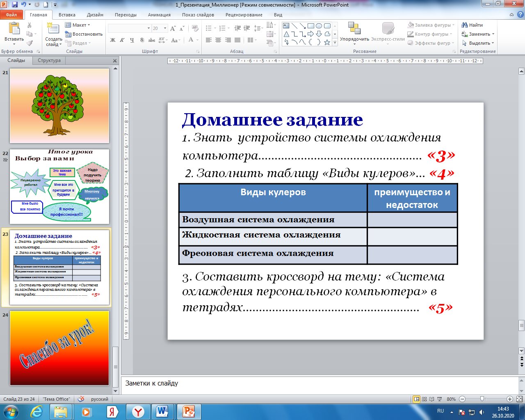This screenshot has height=420, width=525.
Task: Click the Save icon in quick access toolbar
Action: (15, 5)
